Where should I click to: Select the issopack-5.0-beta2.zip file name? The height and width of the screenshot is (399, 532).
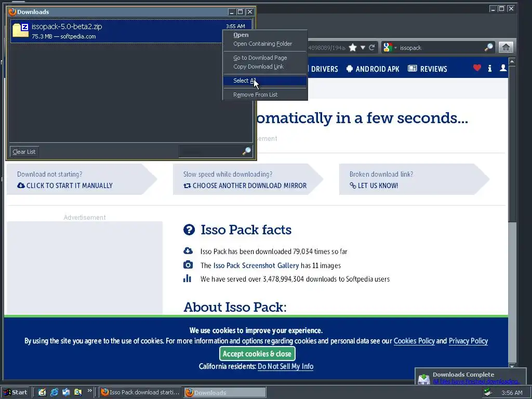pyautogui.click(x=67, y=26)
